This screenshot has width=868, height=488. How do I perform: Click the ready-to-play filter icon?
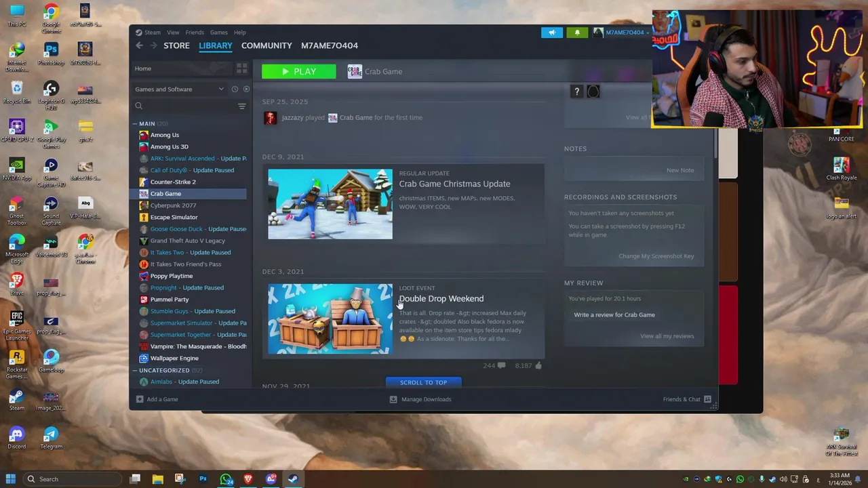pos(246,89)
